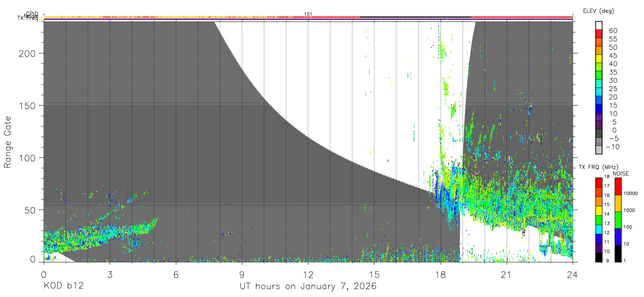Pick the blue segment of the NOISE color bar
The width and height of the screenshot is (644, 297).
(618, 236)
